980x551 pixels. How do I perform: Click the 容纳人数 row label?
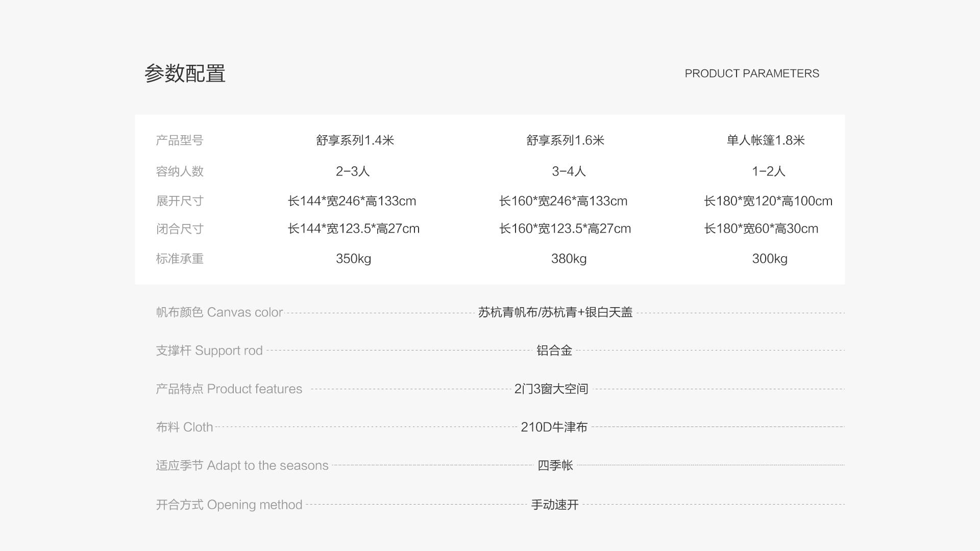pyautogui.click(x=180, y=171)
